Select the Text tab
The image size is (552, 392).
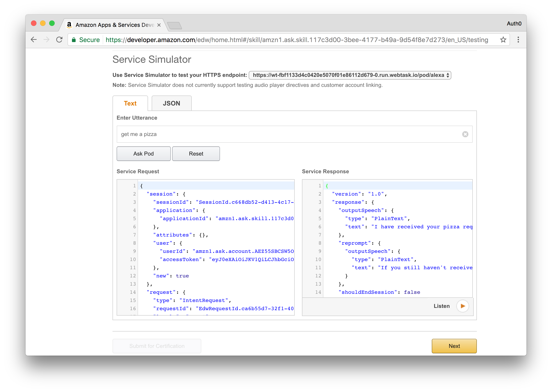click(130, 103)
